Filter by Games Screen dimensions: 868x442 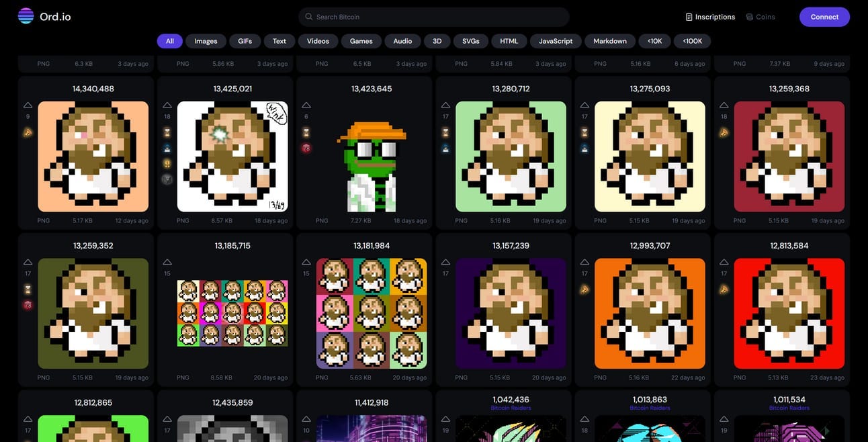coord(361,41)
